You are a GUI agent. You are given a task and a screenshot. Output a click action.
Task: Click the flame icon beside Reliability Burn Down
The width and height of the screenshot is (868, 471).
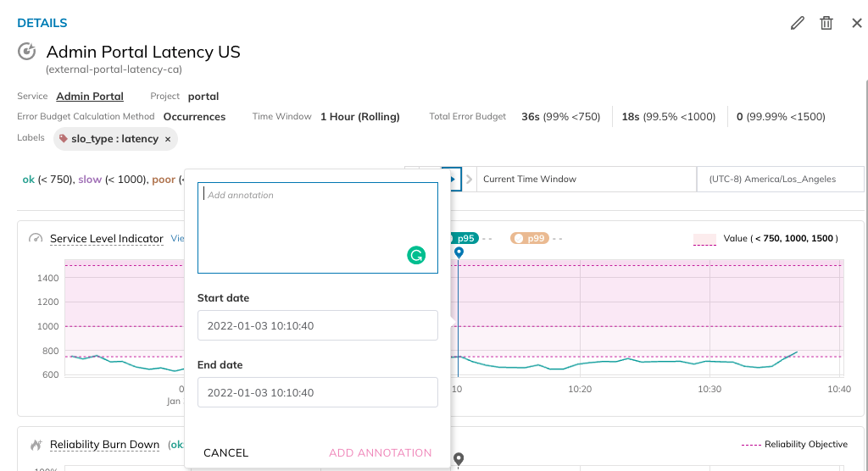coord(36,445)
